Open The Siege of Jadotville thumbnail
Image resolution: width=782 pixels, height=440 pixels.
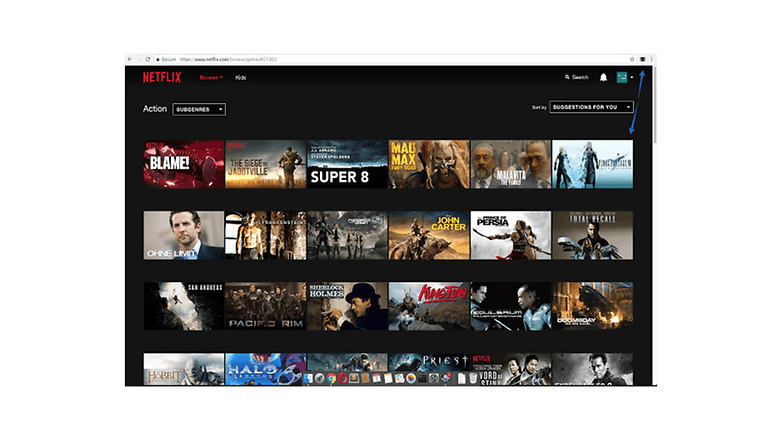point(265,164)
